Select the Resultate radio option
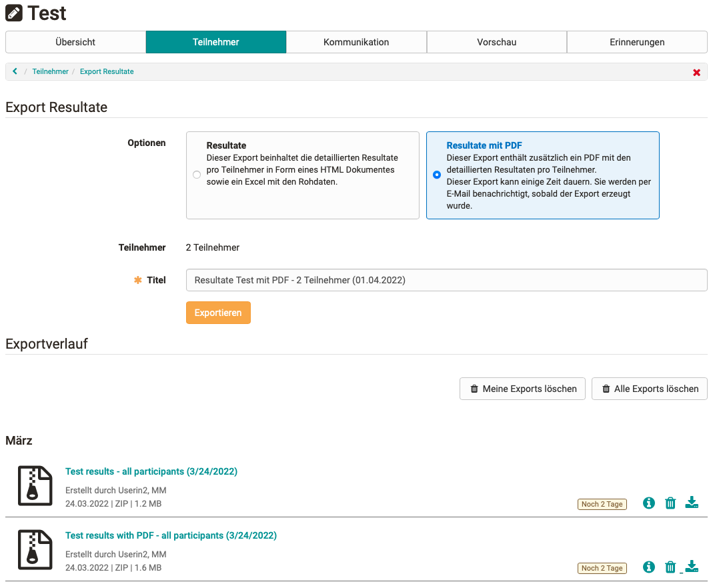The height and width of the screenshot is (588, 713). tap(196, 175)
